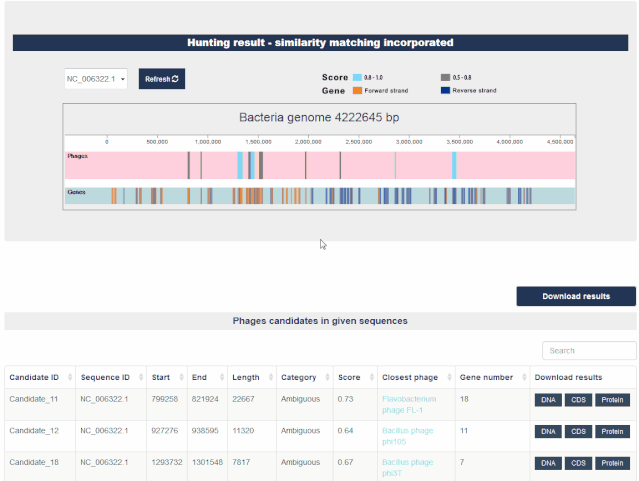Screen dimensions: 639x481
Task: Open the NC_006322.1 sequence dropdown
Action: click(96, 79)
